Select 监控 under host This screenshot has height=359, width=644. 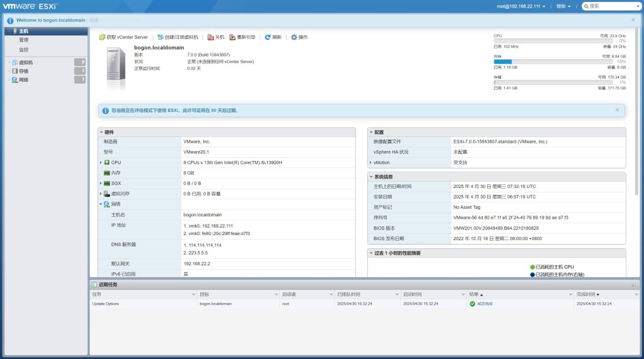click(24, 50)
